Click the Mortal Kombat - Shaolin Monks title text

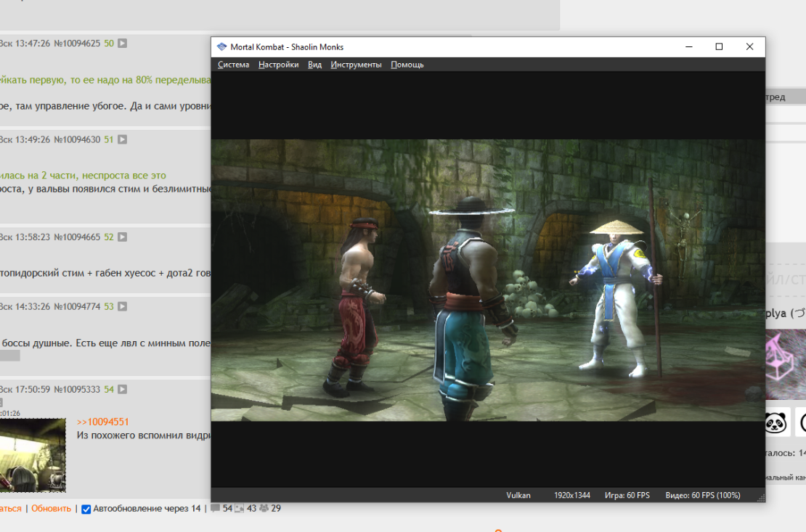(287, 46)
